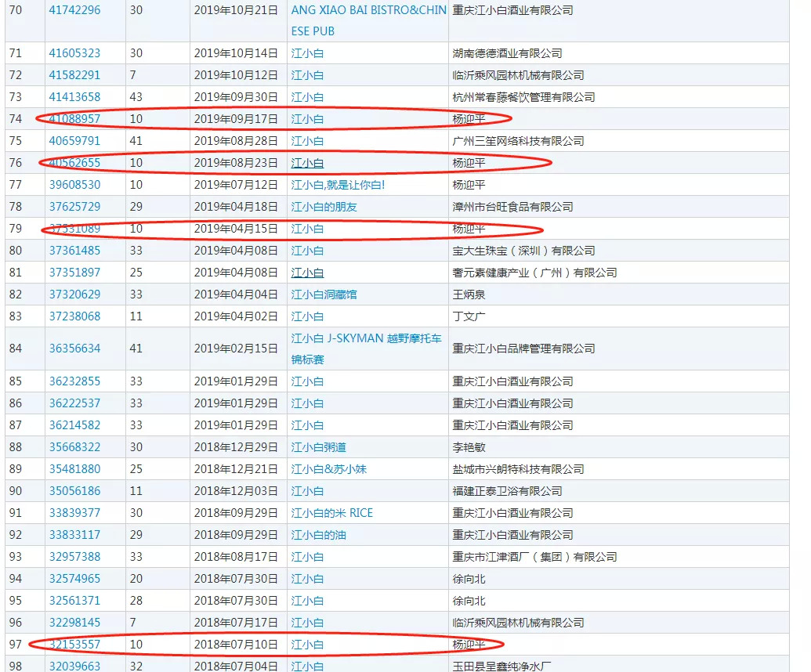This screenshot has width=811, height=672.
Task: Open application number 41582291
Action: tap(74, 75)
